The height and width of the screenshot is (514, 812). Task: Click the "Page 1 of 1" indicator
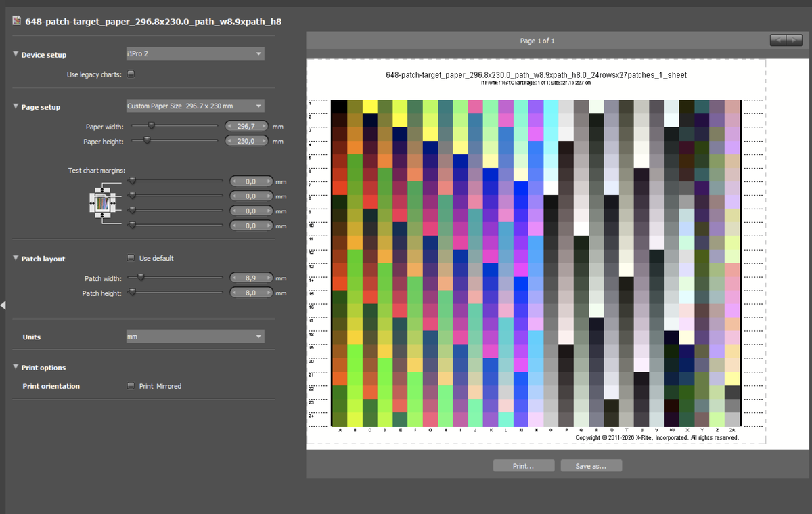pos(537,41)
